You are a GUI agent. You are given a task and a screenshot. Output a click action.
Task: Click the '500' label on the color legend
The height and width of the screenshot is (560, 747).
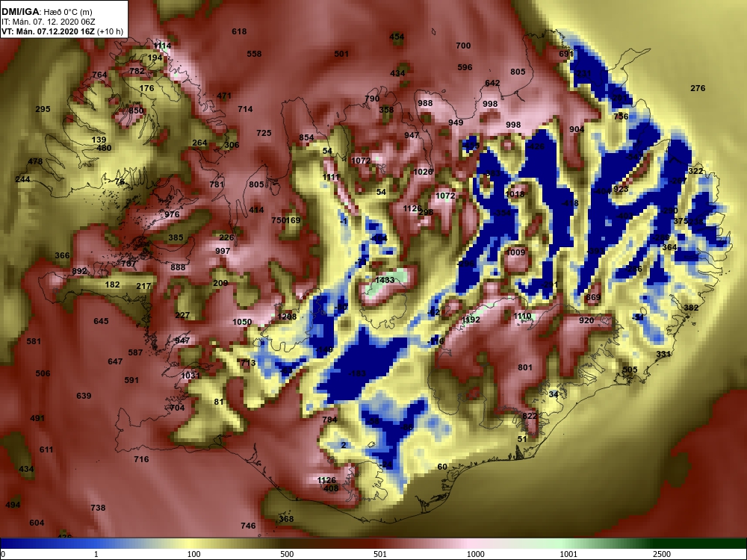pyautogui.click(x=287, y=554)
